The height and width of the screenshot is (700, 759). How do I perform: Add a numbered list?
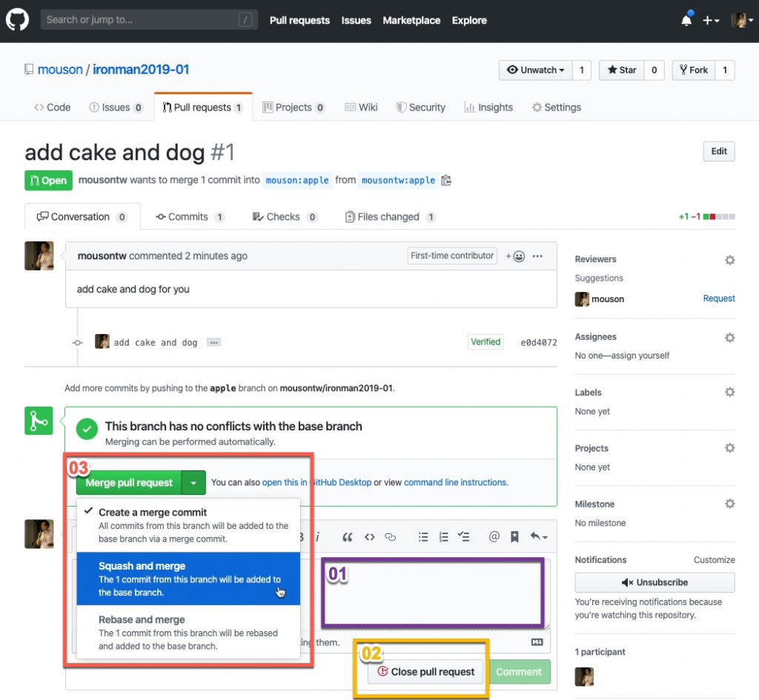click(x=443, y=537)
